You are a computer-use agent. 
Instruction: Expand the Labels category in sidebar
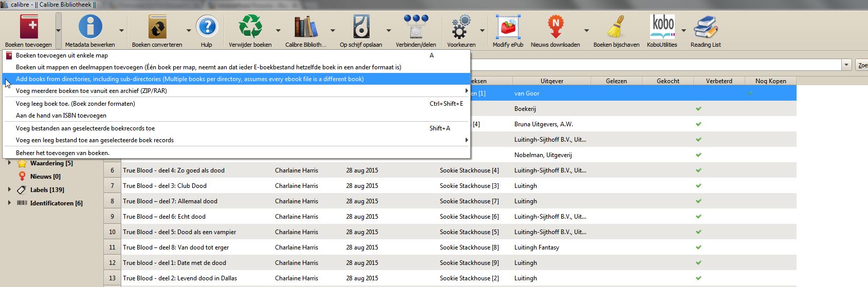[9, 189]
